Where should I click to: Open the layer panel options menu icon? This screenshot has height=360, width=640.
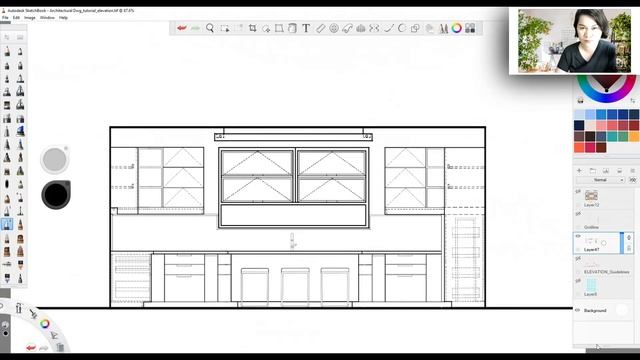[x=633, y=171]
